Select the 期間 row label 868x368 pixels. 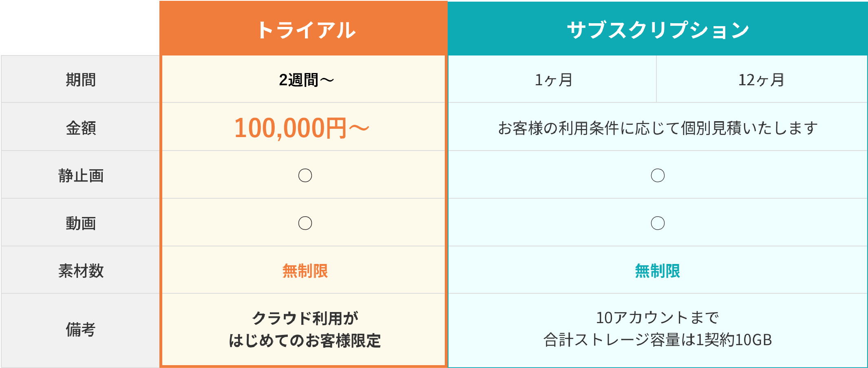pos(81,80)
